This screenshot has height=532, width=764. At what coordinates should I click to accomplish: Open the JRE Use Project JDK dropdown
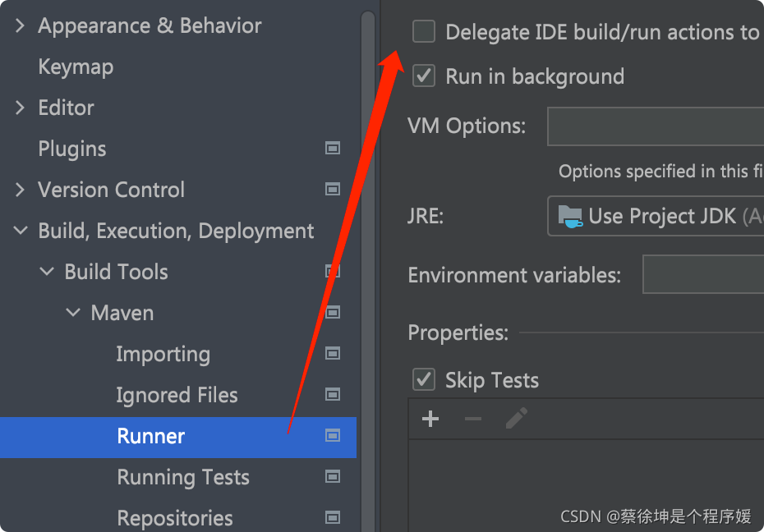(x=656, y=216)
